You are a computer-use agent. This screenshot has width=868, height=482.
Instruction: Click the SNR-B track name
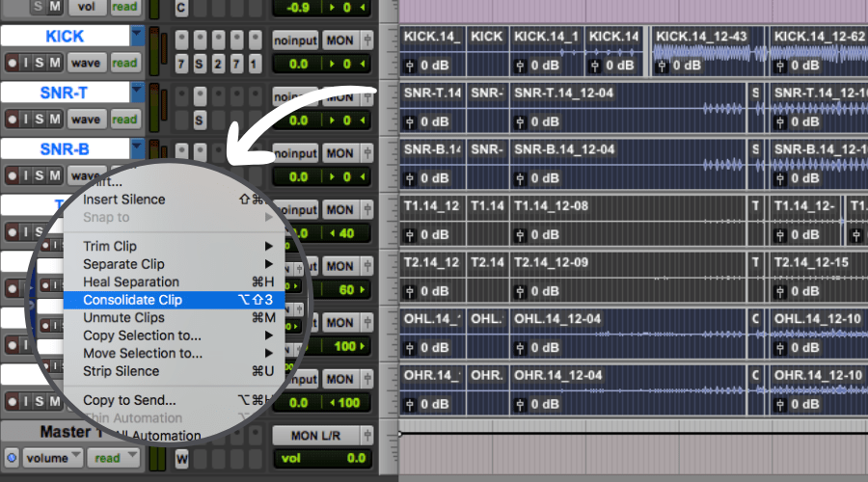(65, 149)
